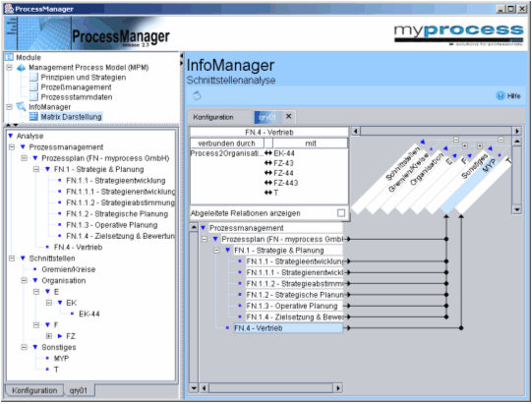The height and width of the screenshot is (404, 532).
Task: Click the split-pane collapse-up arrow on divider
Action: point(9,125)
